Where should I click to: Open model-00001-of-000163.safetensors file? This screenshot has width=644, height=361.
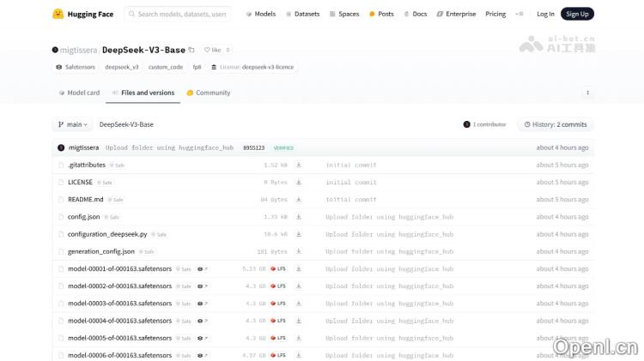(x=119, y=268)
